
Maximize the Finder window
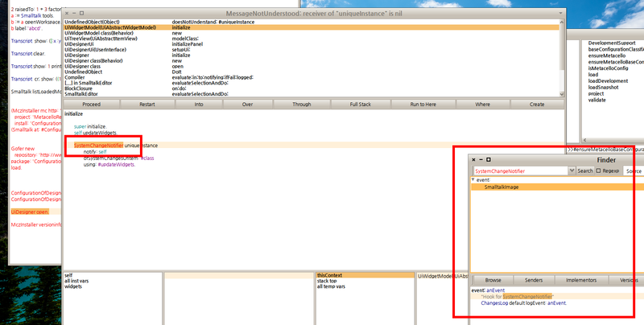click(489, 160)
